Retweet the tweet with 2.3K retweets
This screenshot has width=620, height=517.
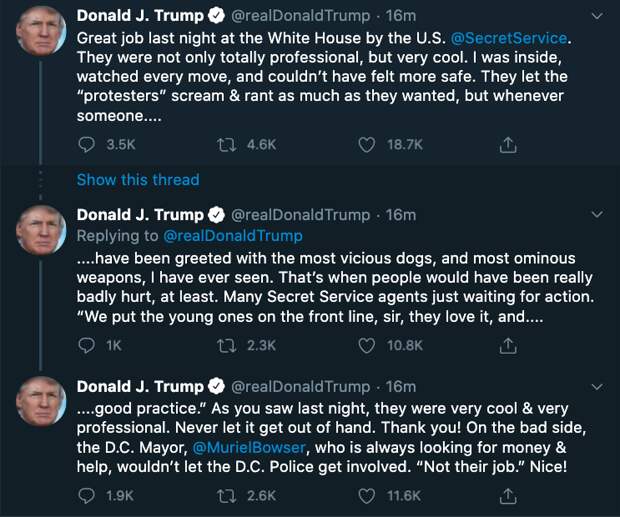point(227,345)
